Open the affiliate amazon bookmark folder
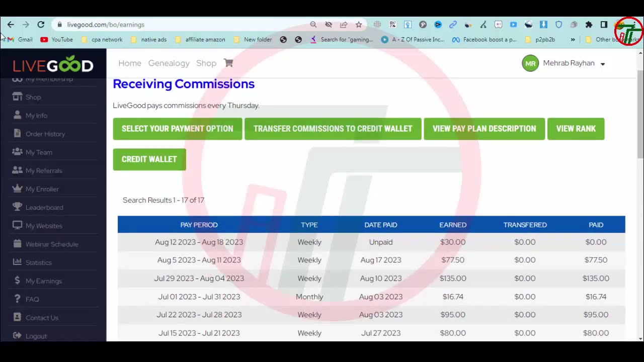644x362 pixels. (x=200, y=40)
